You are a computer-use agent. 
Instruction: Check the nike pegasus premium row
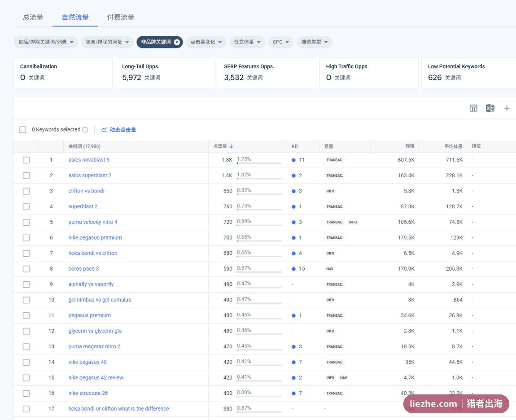pyautogui.click(x=26, y=238)
